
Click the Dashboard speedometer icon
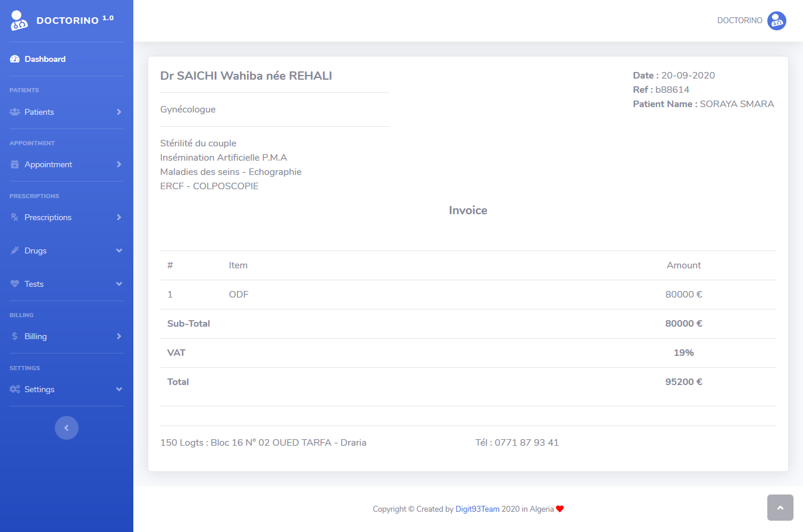(15, 59)
